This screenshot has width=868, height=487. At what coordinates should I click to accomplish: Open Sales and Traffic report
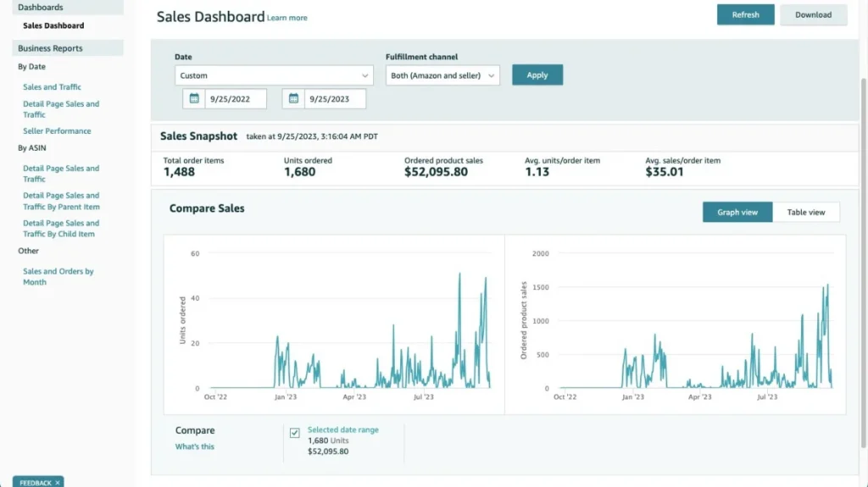click(x=52, y=87)
